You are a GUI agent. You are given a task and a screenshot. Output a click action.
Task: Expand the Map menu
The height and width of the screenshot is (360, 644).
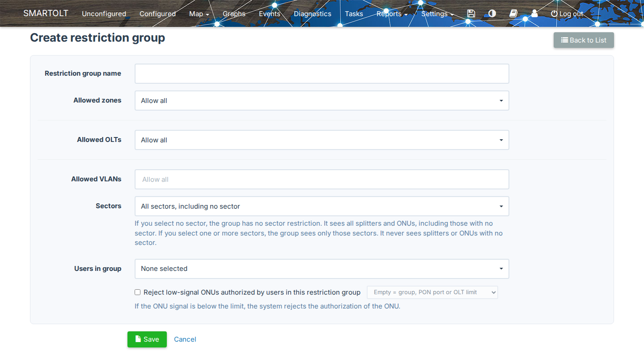click(199, 14)
